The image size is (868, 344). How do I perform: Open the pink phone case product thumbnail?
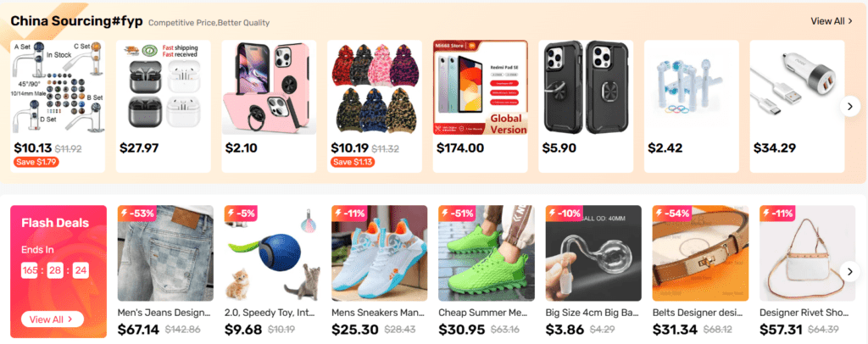269,87
